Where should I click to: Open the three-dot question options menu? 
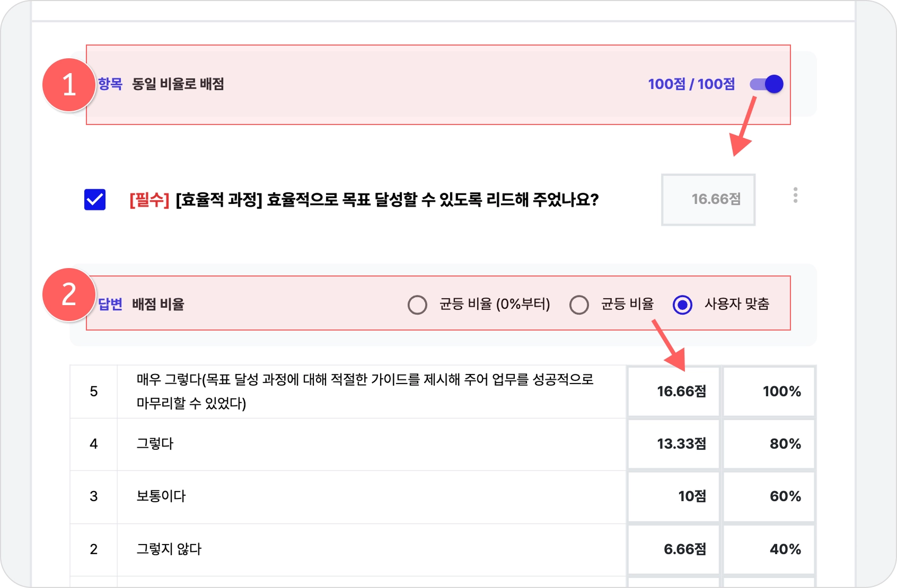click(x=795, y=195)
